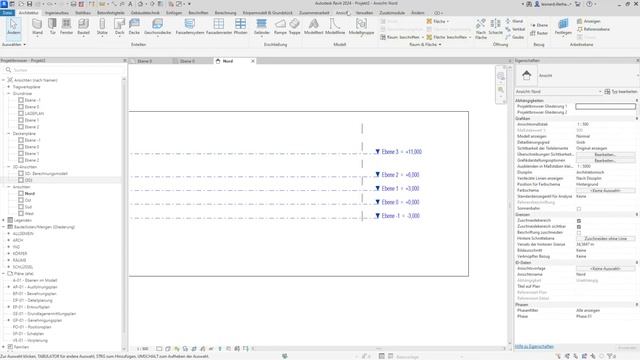Screen dimensions: 640x360
Task: Expand the Legenden tree node
Action: (4, 220)
